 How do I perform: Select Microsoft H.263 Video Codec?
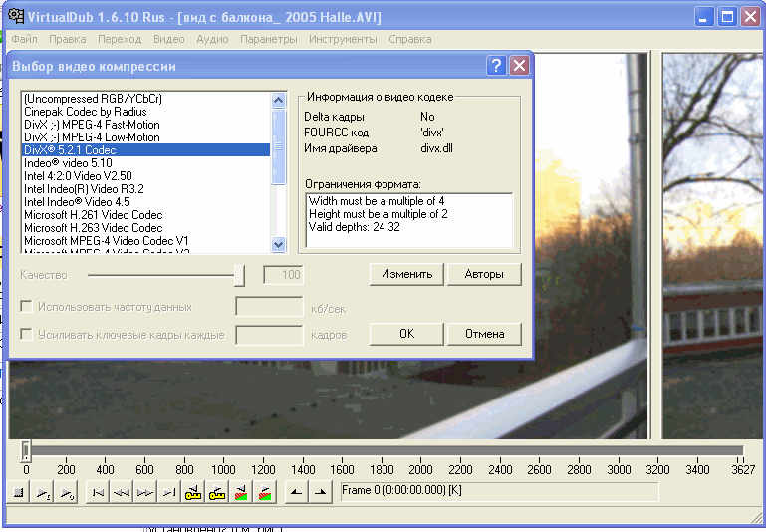[x=146, y=228]
